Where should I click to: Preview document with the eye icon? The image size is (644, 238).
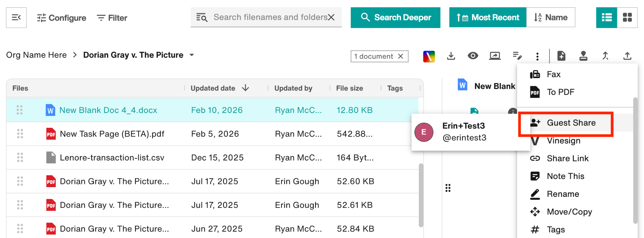tap(473, 56)
